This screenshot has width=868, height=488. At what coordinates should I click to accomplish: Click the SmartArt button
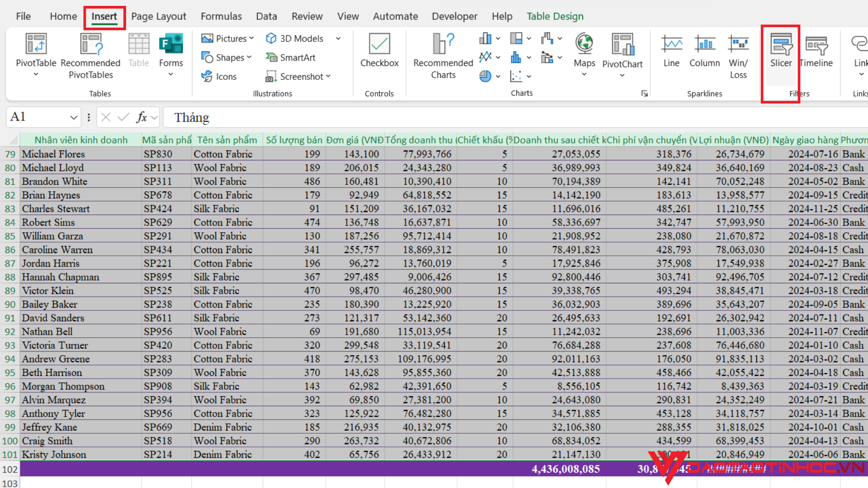[x=291, y=57]
